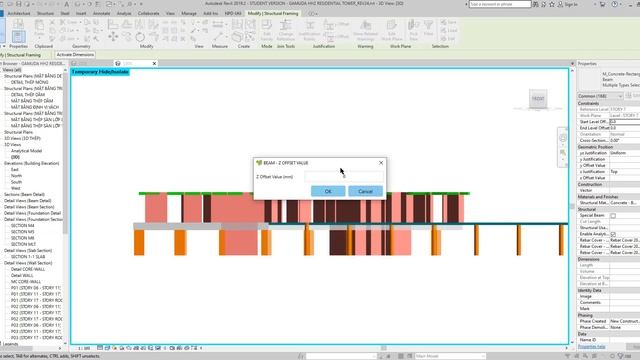The width and height of the screenshot is (640, 360).
Task: Select the Rotate tool in Modify panel
Action: point(140,37)
